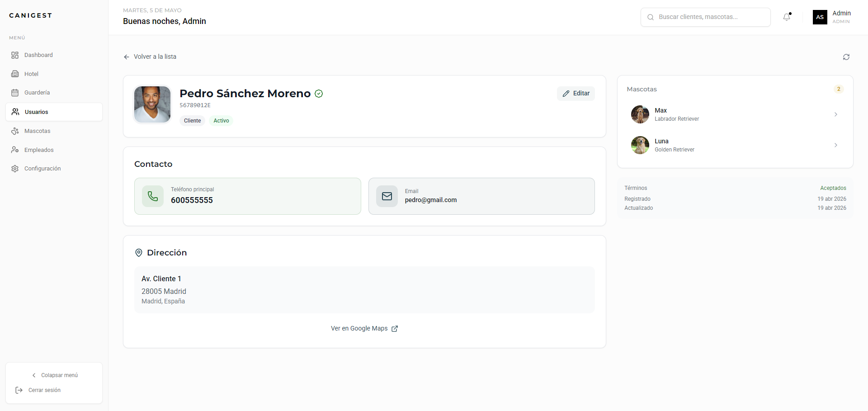Click the verified badge next to Pedro's name
Viewport: 868px width, 411px height.
(319, 94)
